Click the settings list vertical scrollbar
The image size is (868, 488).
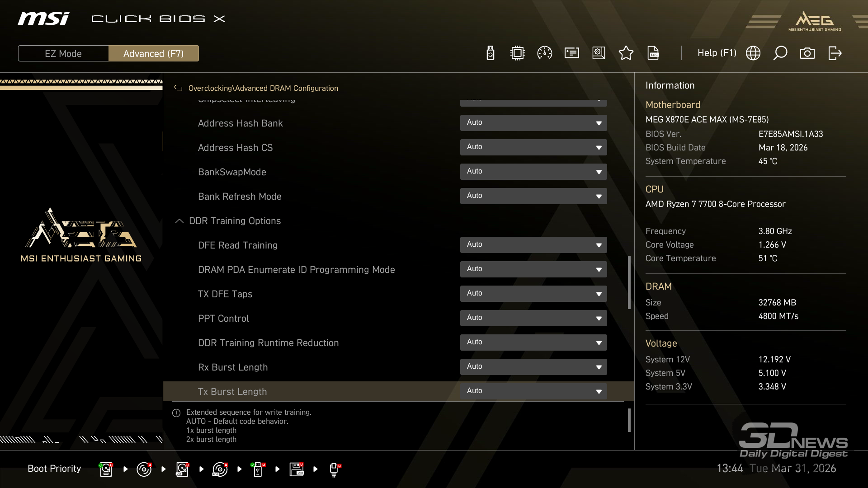(x=629, y=282)
